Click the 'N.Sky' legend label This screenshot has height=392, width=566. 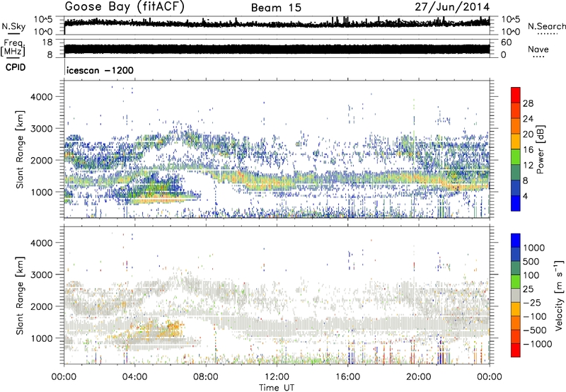[x=13, y=26]
